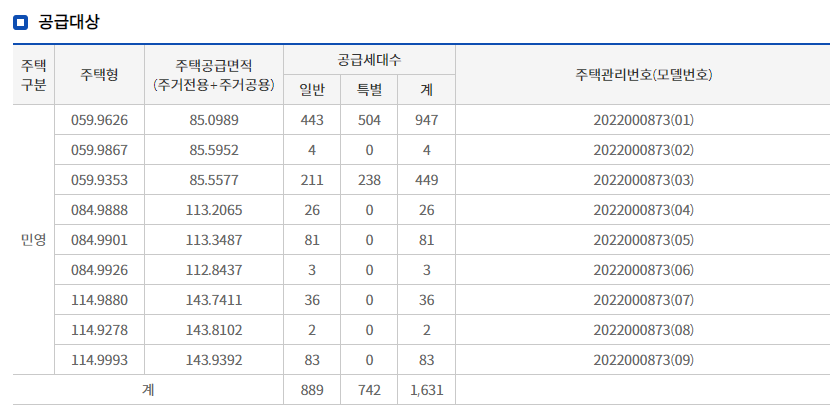Click supply area value 85.0989
Viewport: 830px width, 418px height.
click(214, 120)
